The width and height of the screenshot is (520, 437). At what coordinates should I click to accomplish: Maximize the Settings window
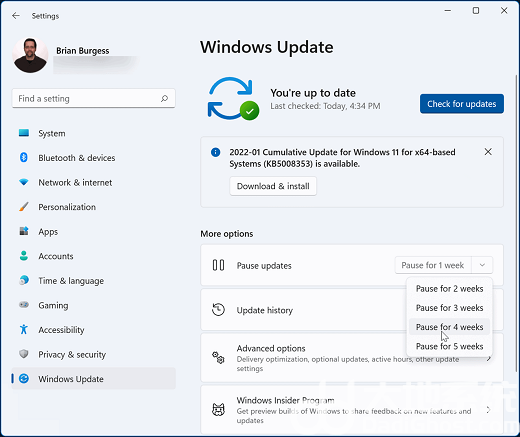pos(476,11)
